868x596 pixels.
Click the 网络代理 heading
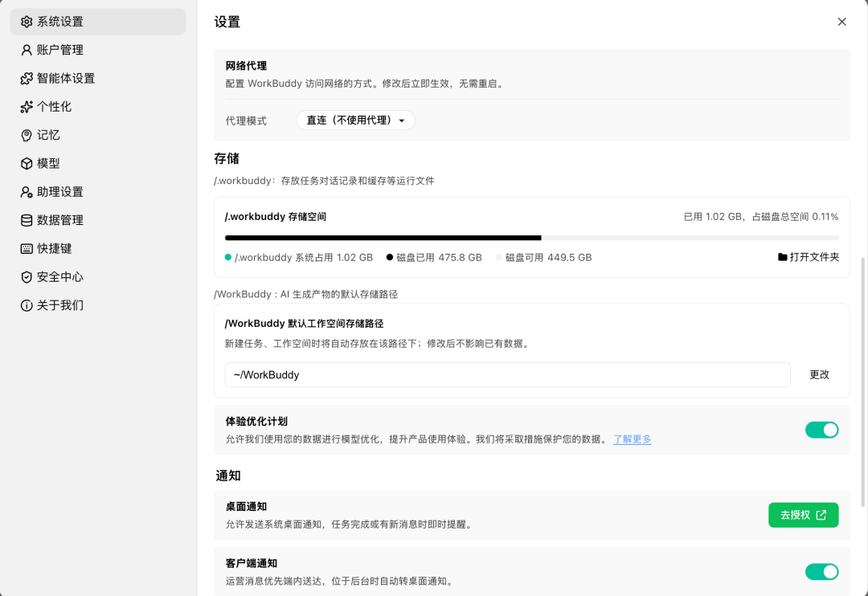pos(247,66)
